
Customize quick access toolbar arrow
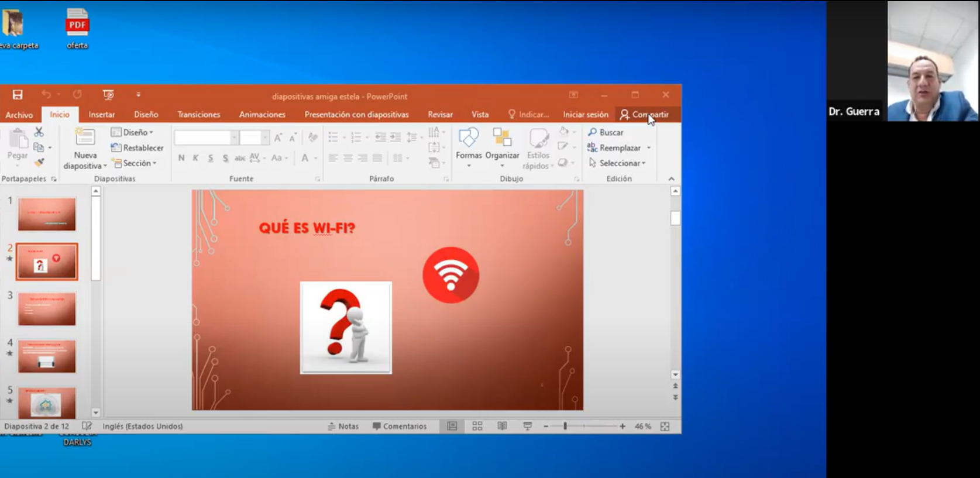(139, 95)
